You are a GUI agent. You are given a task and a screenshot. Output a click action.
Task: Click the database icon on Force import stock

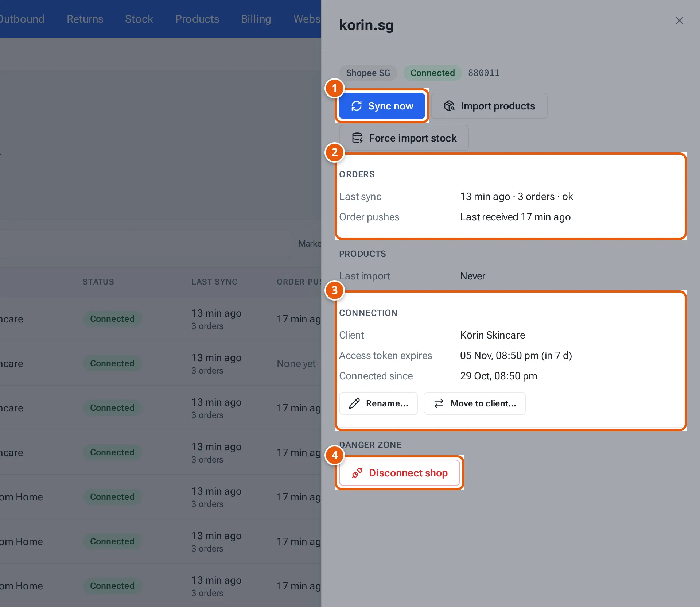[357, 138]
